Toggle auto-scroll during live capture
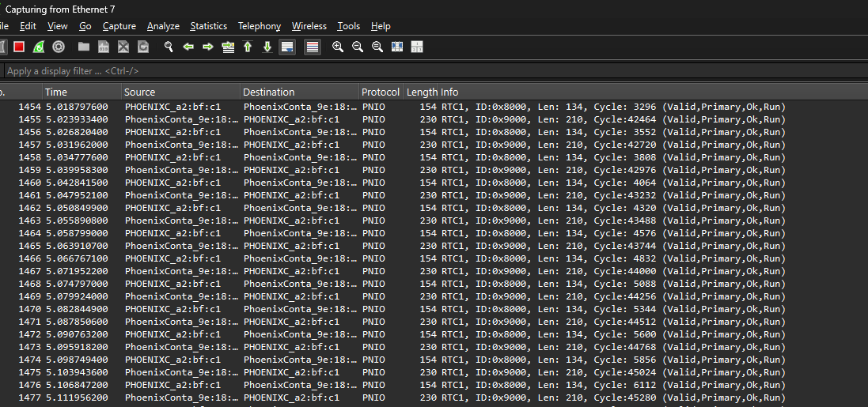Viewport: 868px width, 407px height. [x=287, y=47]
